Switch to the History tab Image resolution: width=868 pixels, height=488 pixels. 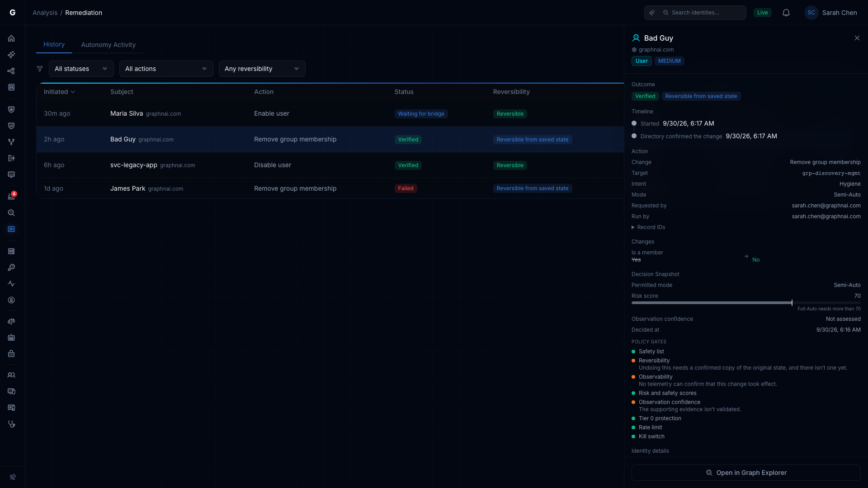pyautogui.click(x=54, y=44)
